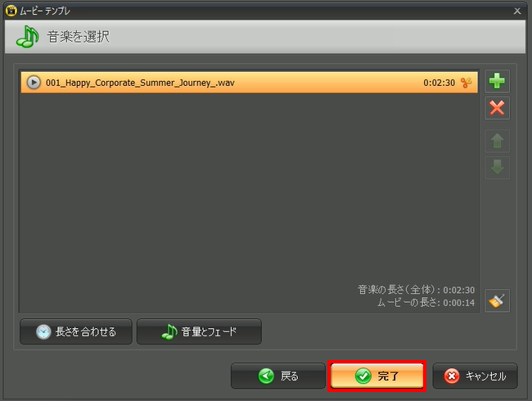Clear the music list with the broom icon
The width and height of the screenshot is (532, 401).
pyautogui.click(x=497, y=300)
